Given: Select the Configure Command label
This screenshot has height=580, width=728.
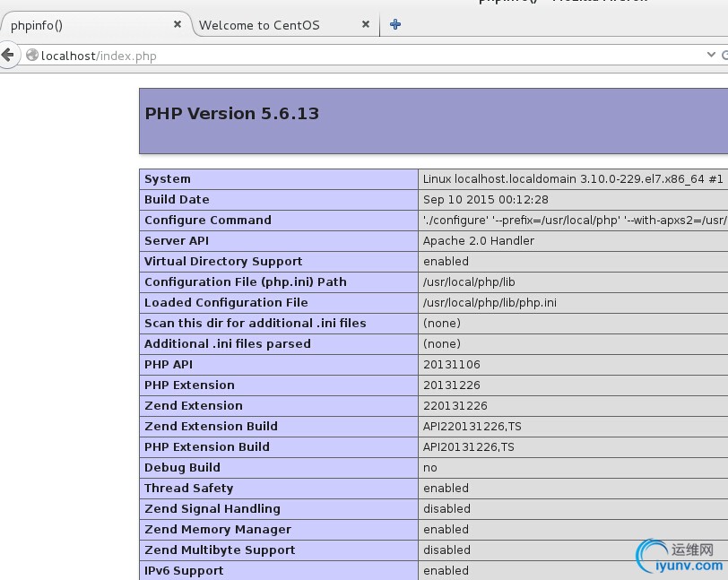Looking at the screenshot, I should click(207, 221).
